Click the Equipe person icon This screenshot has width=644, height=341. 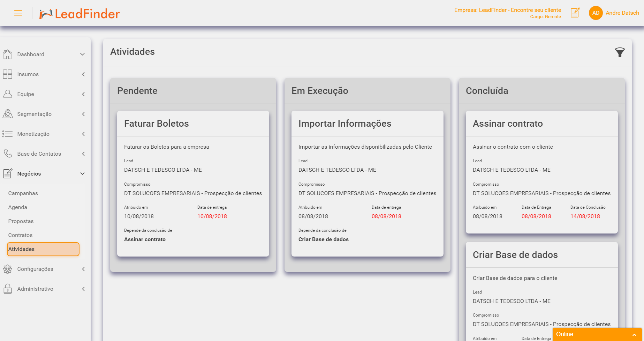pyautogui.click(x=8, y=94)
